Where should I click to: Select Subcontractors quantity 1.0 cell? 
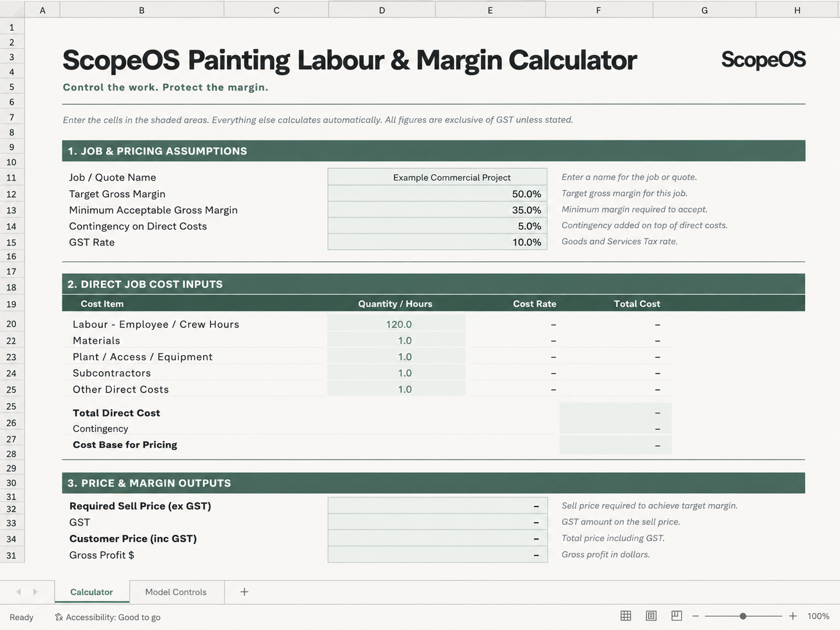click(x=396, y=372)
